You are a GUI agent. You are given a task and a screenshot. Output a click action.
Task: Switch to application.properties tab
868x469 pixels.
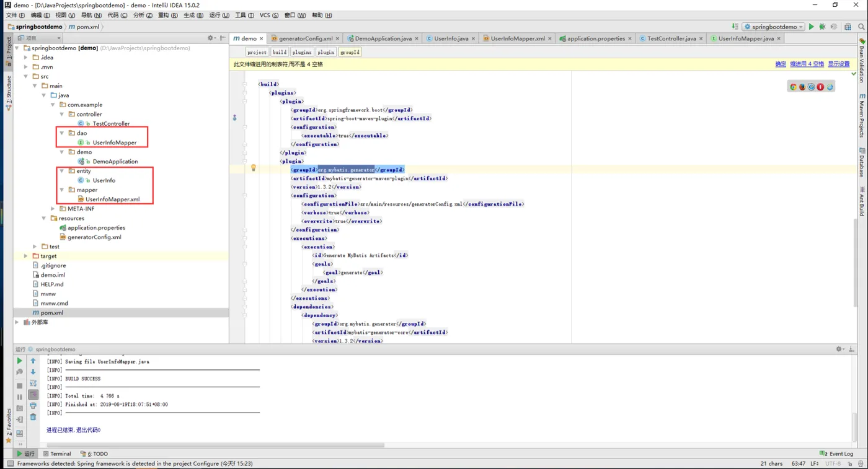(595, 38)
